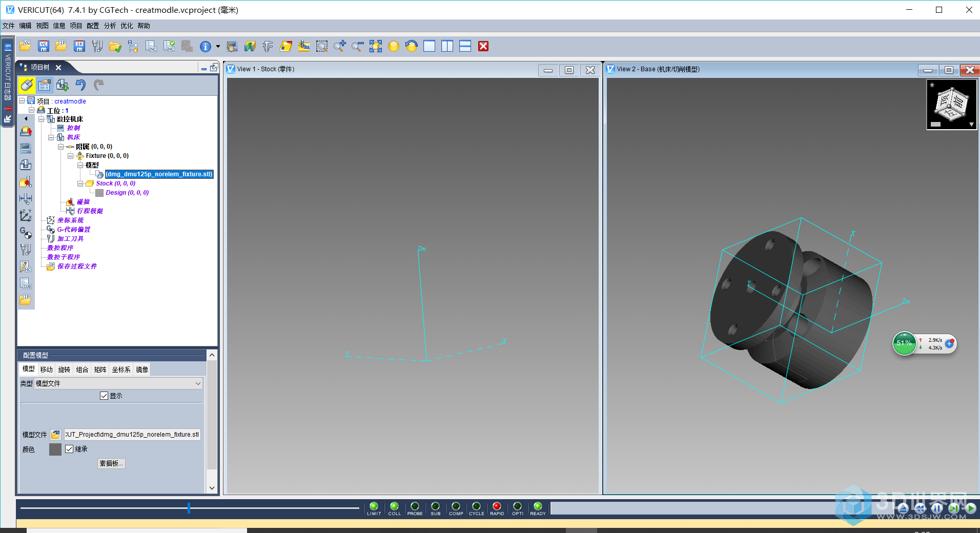
Task: Click the NC program pencil sidebar icon
Action: coord(26,266)
